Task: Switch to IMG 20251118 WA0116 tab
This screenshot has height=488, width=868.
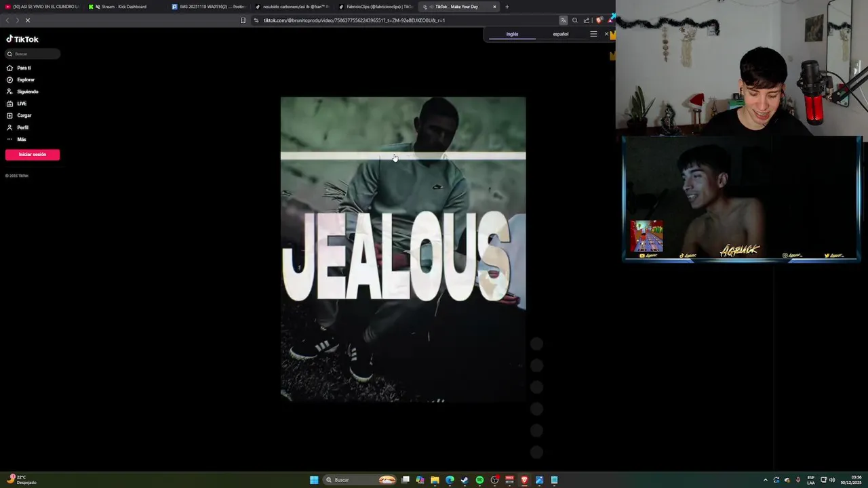Action: coord(208,7)
